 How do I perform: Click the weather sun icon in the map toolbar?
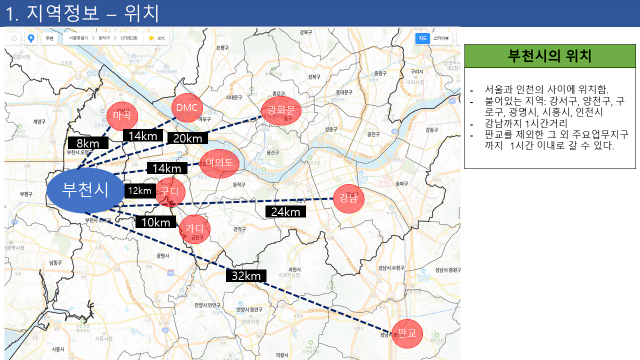coord(151,38)
